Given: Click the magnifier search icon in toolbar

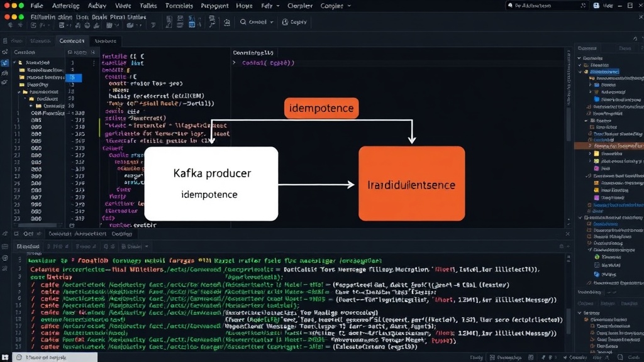Looking at the screenshot, I should point(243,22).
